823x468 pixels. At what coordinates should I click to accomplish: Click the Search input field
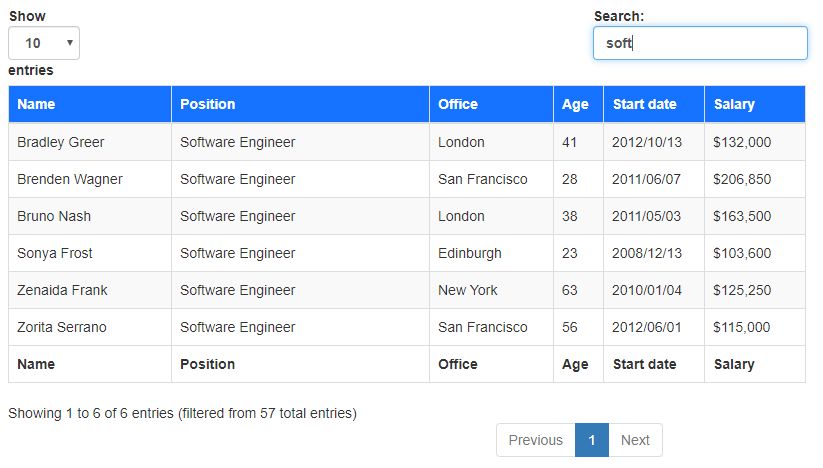[699, 43]
